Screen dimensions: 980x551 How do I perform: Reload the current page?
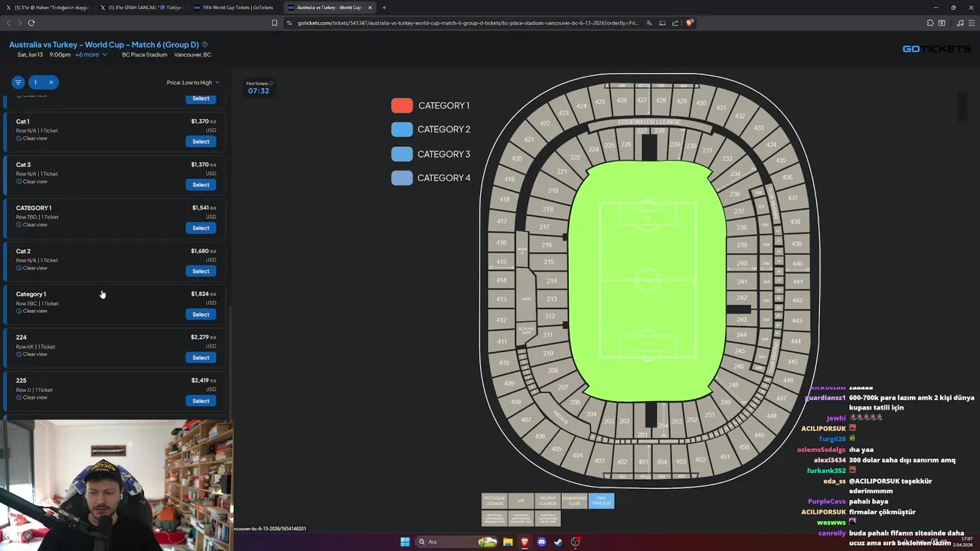click(31, 23)
